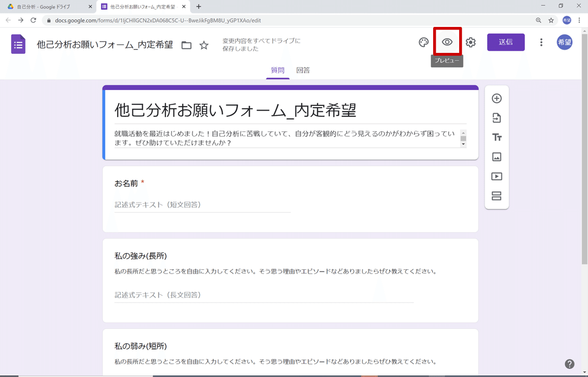
Task: Insert an image using the sidebar image icon
Action: coord(497,157)
